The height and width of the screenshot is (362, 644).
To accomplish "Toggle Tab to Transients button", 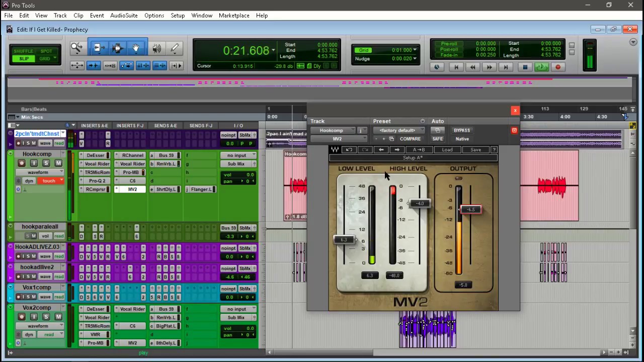I will click(x=94, y=65).
